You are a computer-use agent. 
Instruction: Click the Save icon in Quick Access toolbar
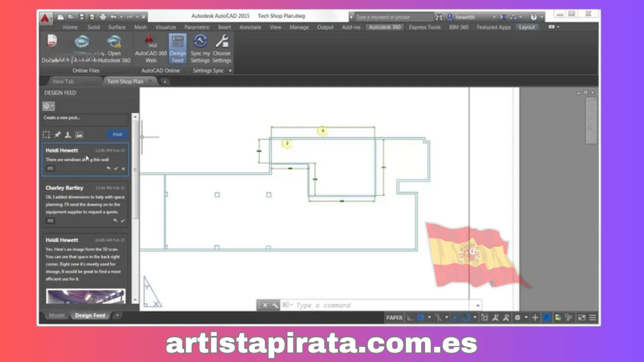(x=83, y=17)
